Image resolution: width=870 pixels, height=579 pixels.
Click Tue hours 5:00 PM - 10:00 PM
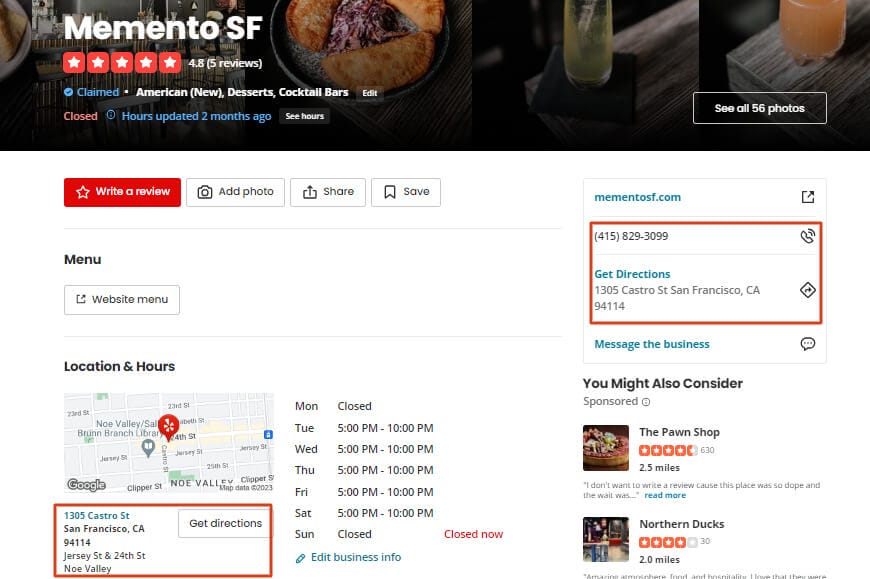pyautogui.click(x=385, y=428)
